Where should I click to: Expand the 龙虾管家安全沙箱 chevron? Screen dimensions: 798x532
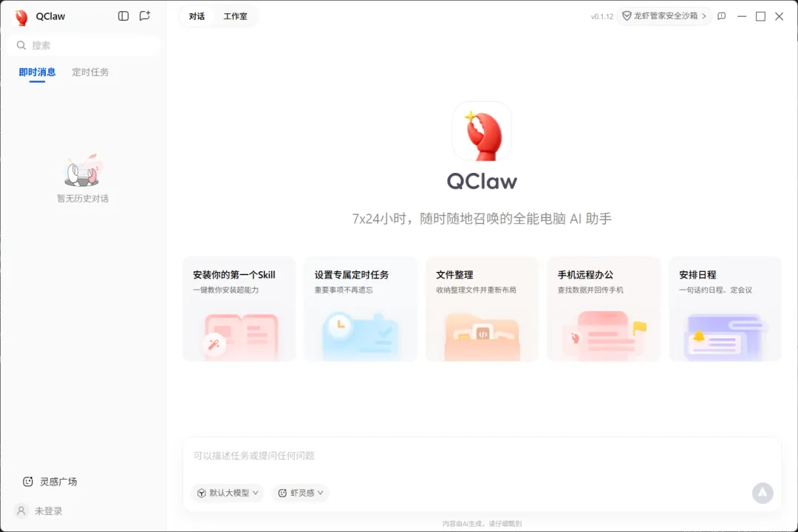coord(704,16)
